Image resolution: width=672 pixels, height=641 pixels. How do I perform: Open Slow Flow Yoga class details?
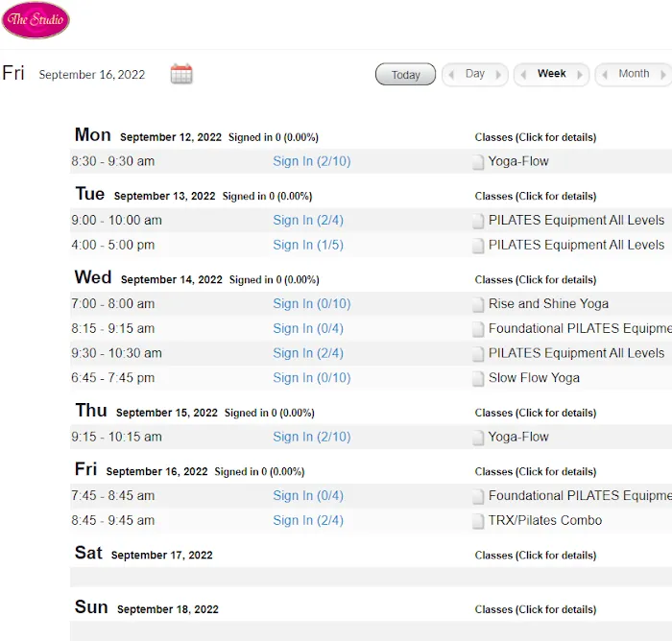point(534,377)
